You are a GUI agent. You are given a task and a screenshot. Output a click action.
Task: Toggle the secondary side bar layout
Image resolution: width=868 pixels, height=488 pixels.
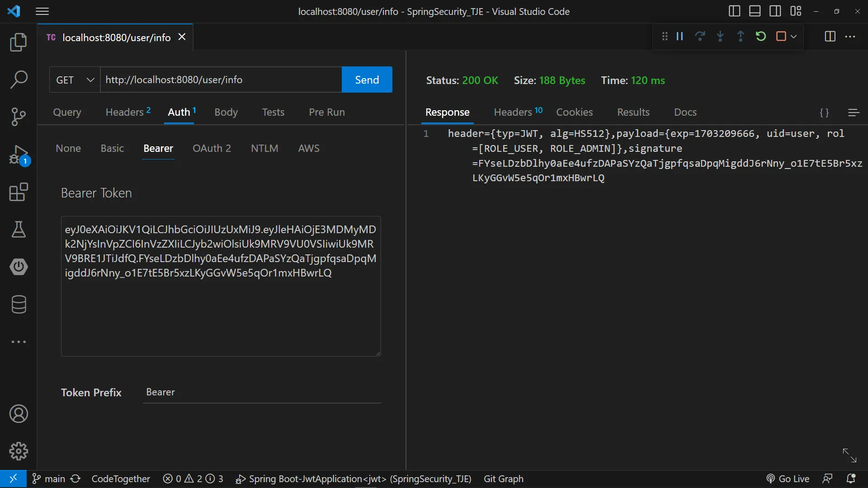(x=775, y=11)
